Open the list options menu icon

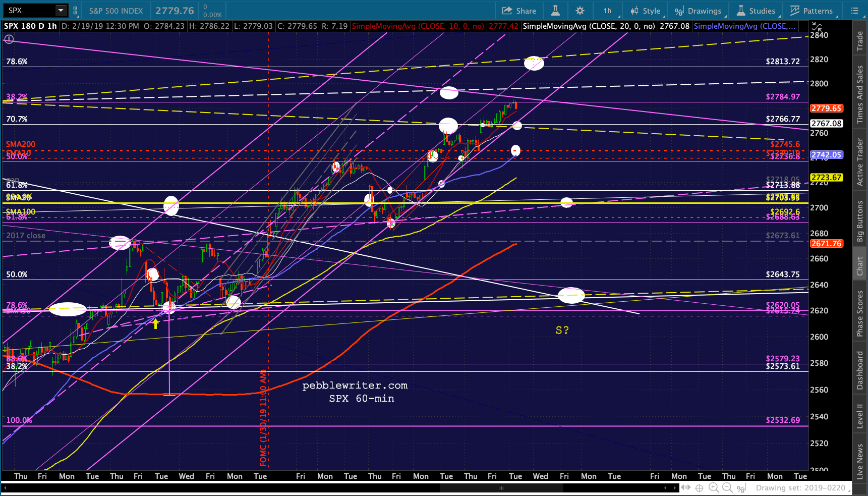854,11
